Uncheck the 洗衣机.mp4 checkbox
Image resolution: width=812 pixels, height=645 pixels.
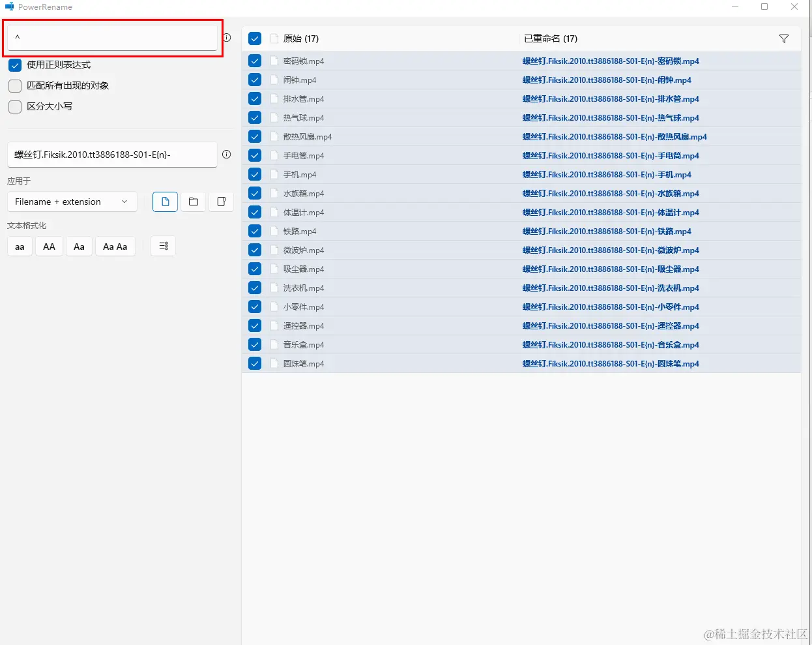tap(255, 288)
